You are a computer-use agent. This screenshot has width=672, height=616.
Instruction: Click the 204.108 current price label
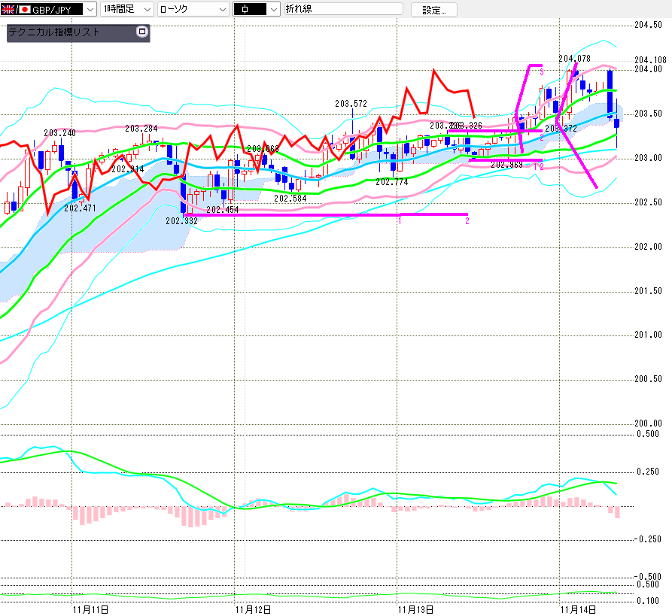(650, 60)
